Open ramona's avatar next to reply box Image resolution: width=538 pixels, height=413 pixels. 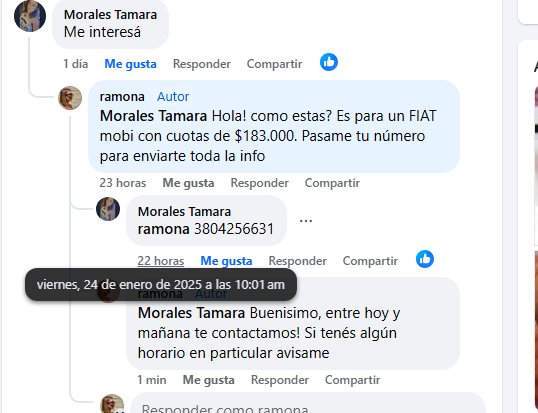coord(112,404)
